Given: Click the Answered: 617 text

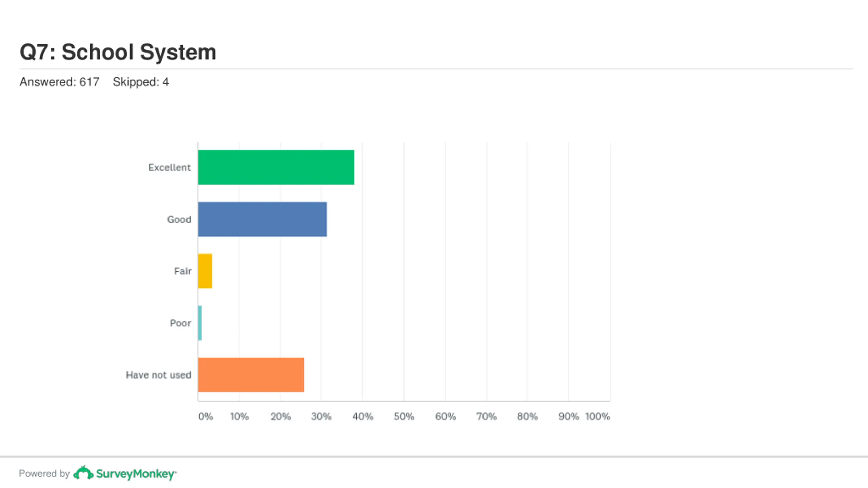Looking at the screenshot, I should click(x=59, y=82).
